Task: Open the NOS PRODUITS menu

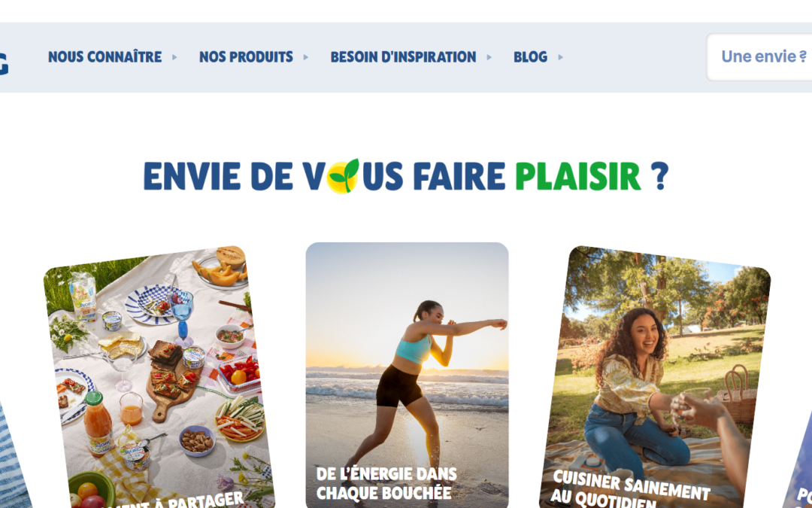Action: click(x=246, y=57)
